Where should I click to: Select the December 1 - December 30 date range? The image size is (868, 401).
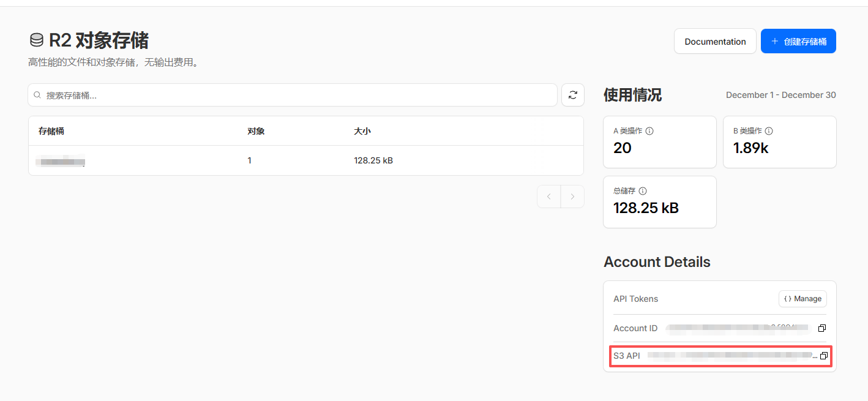click(781, 95)
